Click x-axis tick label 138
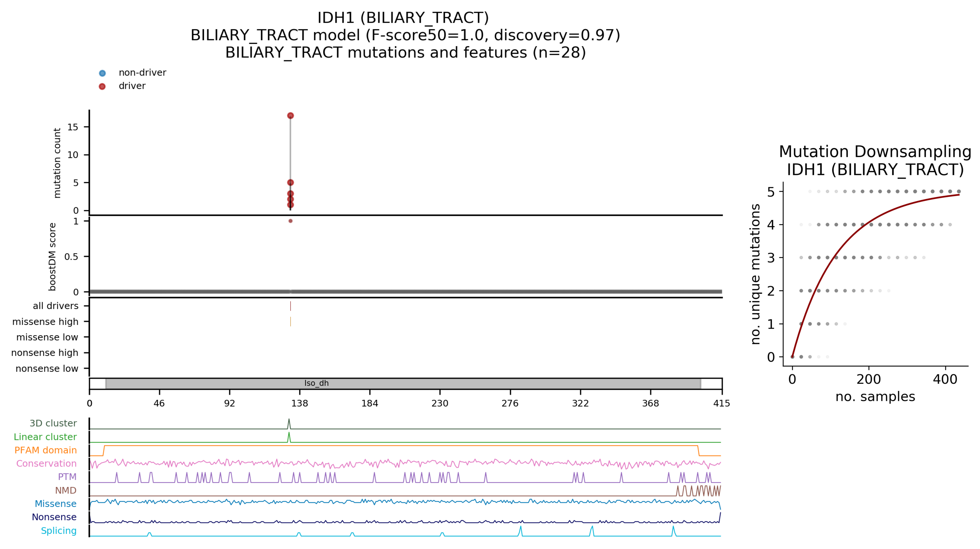 pyautogui.click(x=299, y=404)
